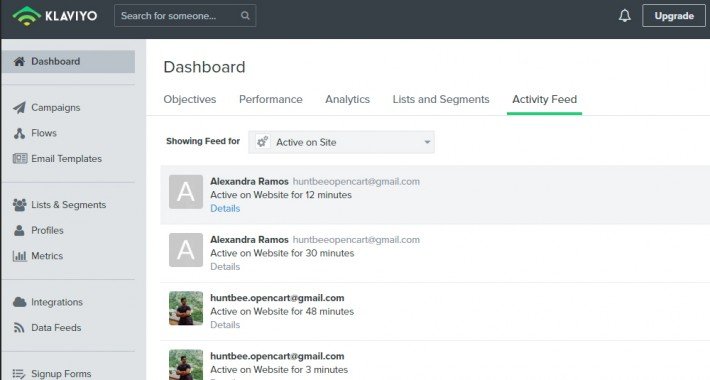The image size is (710, 380).
Task: Click the Signup Forms list icon
Action: 19,374
